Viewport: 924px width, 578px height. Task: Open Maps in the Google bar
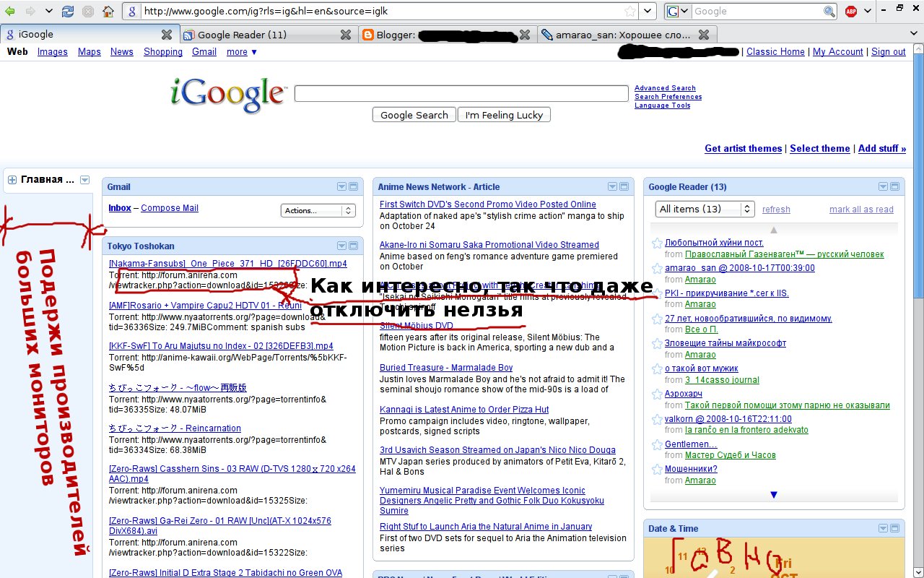pyautogui.click(x=90, y=51)
